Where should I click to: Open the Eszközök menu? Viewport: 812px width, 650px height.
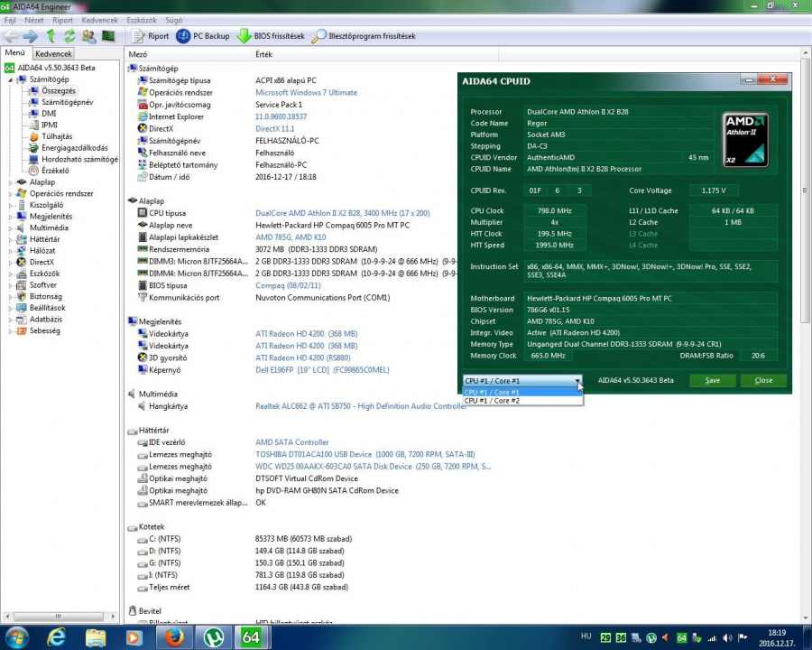click(142, 20)
